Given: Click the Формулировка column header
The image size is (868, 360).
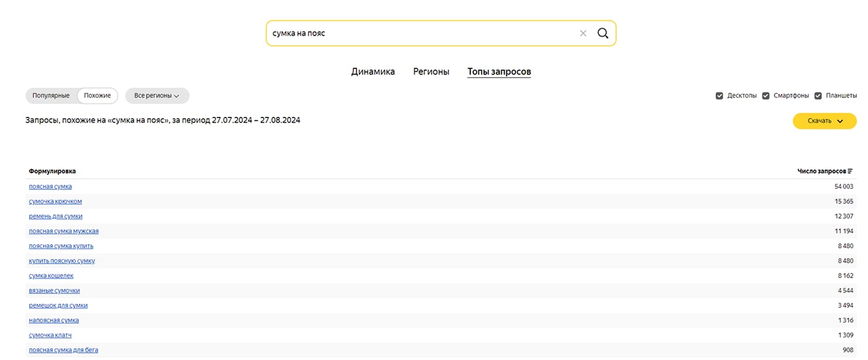Looking at the screenshot, I should point(52,171).
